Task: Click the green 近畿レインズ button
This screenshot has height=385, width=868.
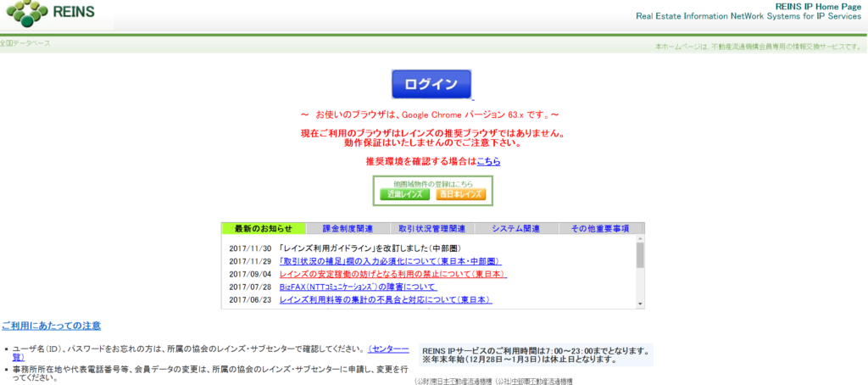Action: click(x=404, y=194)
